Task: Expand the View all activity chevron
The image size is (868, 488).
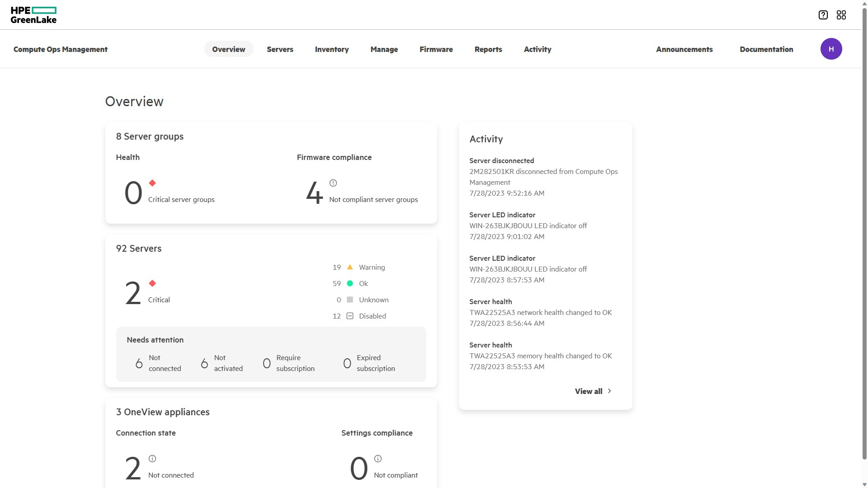Action: pyautogui.click(x=609, y=391)
